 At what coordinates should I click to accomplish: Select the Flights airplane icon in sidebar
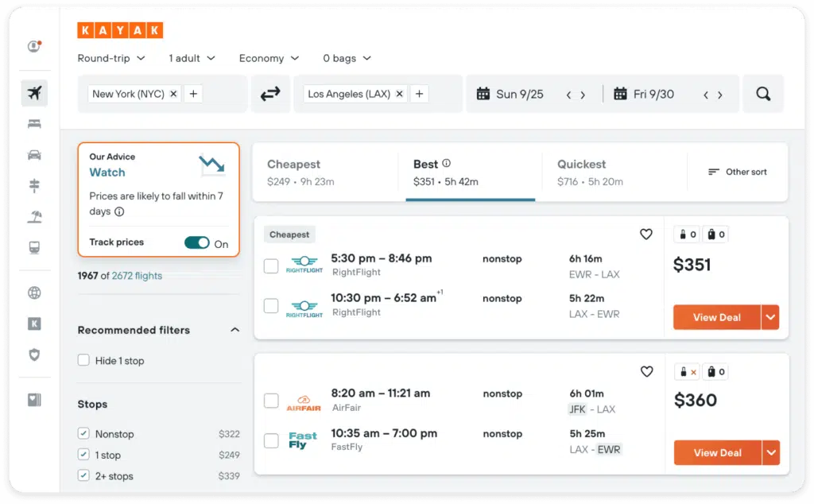(x=34, y=94)
